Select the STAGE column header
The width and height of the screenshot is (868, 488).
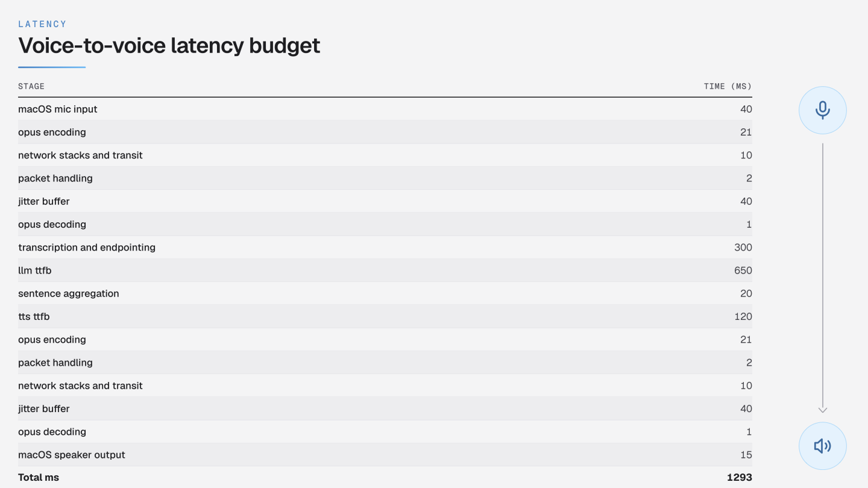(31, 86)
